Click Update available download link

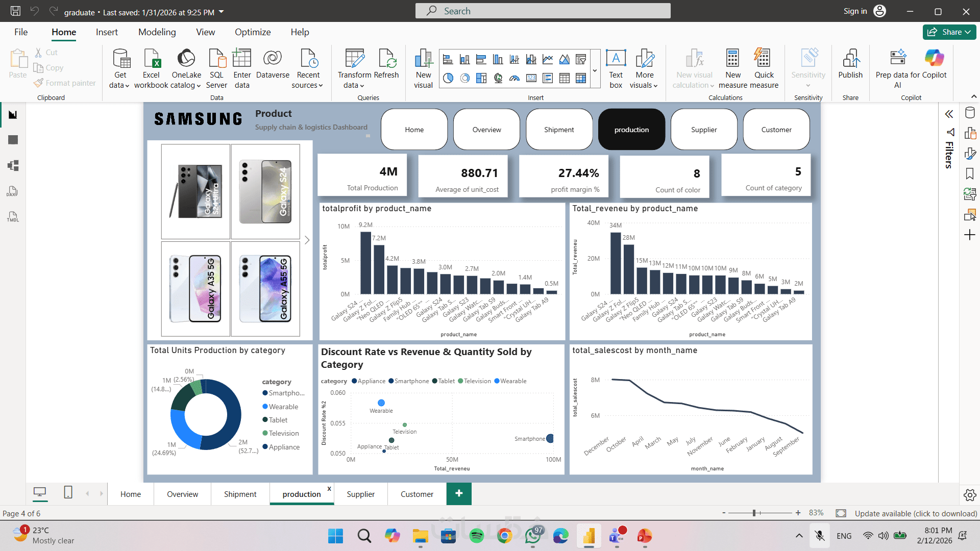(915, 513)
